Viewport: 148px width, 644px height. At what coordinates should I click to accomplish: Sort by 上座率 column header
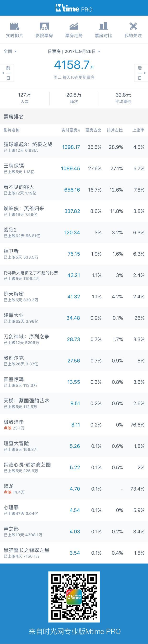(138, 130)
